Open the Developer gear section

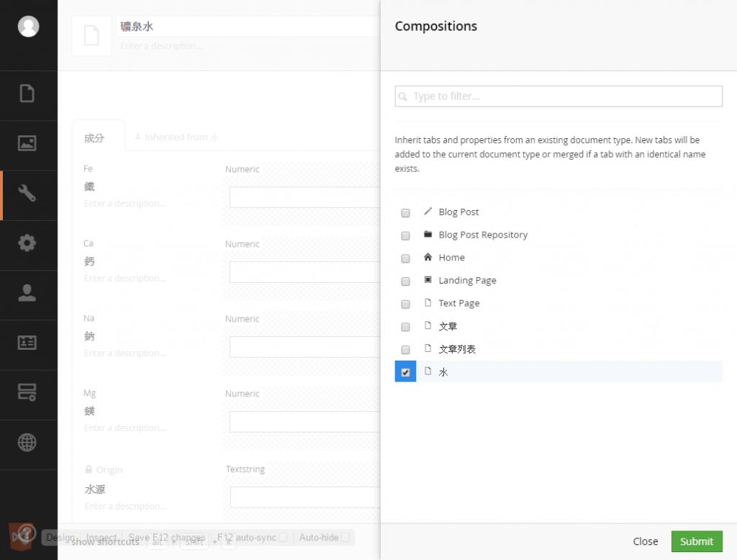27,243
